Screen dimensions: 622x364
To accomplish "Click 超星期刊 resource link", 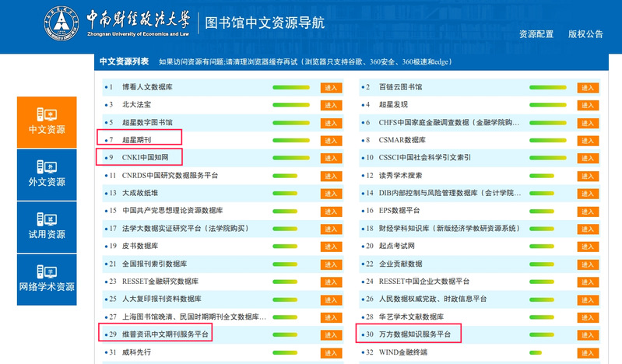I will pos(136,140).
